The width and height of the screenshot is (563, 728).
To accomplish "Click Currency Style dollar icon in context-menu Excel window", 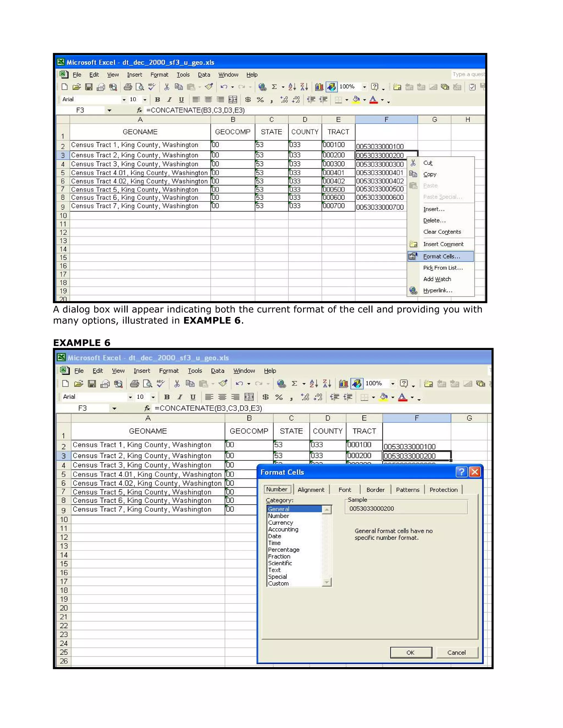I will point(248,99).
